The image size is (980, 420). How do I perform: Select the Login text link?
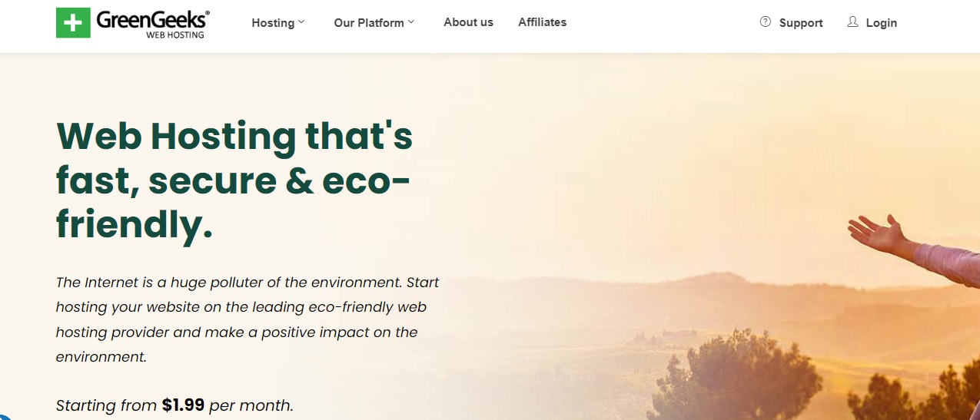tap(882, 23)
